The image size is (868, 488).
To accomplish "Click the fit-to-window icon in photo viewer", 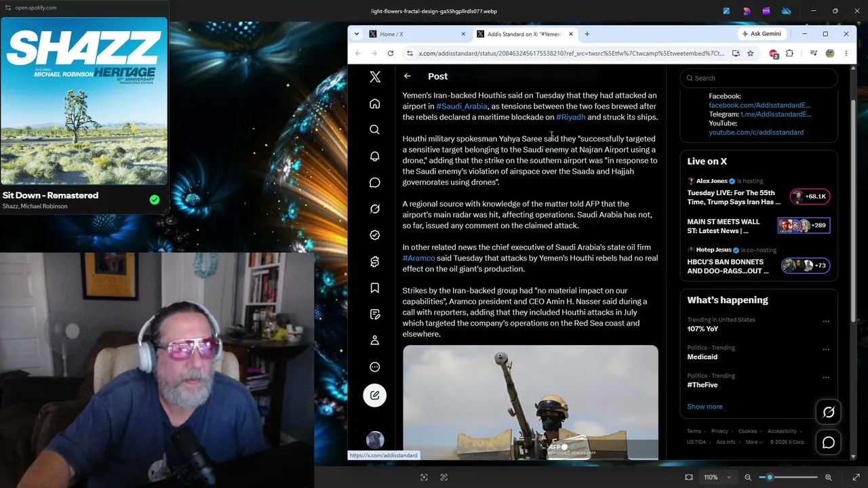I will 689,477.
